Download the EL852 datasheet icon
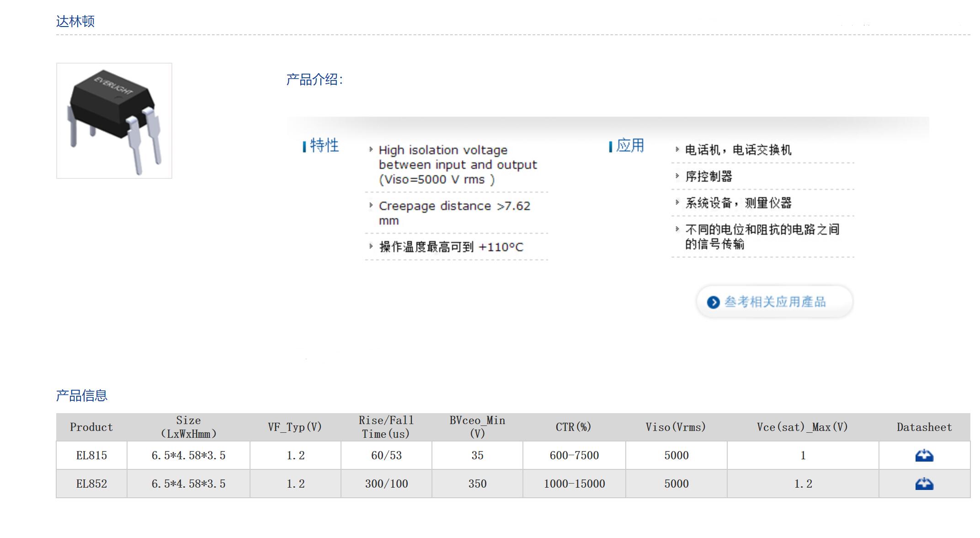Image resolution: width=980 pixels, height=538 pixels. point(924,484)
